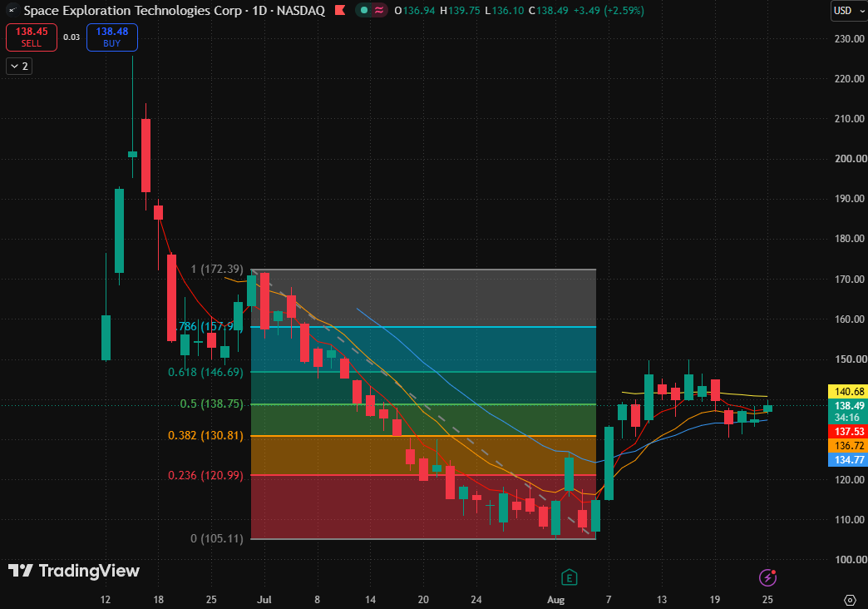
Task: Click the 34:16 countdown timer
Action: click(x=847, y=418)
